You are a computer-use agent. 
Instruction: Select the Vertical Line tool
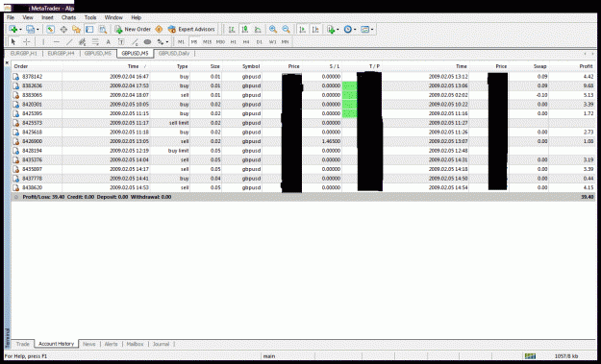pyautogui.click(x=43, y=41)
